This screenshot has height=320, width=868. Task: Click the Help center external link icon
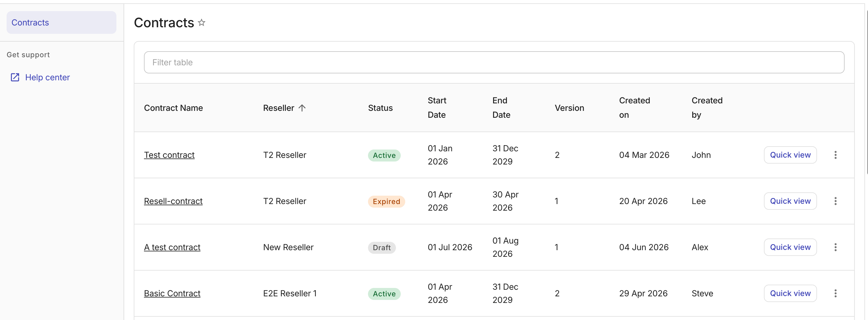pos(15,77)
